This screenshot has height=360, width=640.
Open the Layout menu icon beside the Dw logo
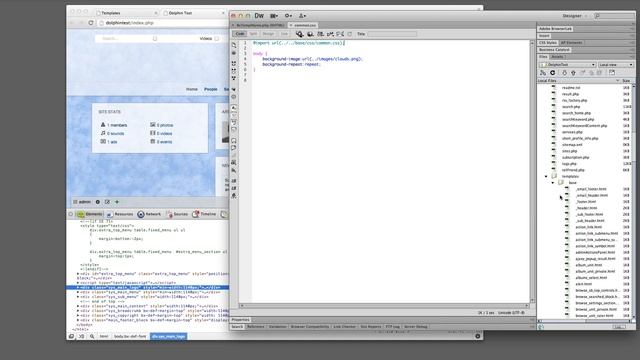pyautogui.click(x=274, y=16)
